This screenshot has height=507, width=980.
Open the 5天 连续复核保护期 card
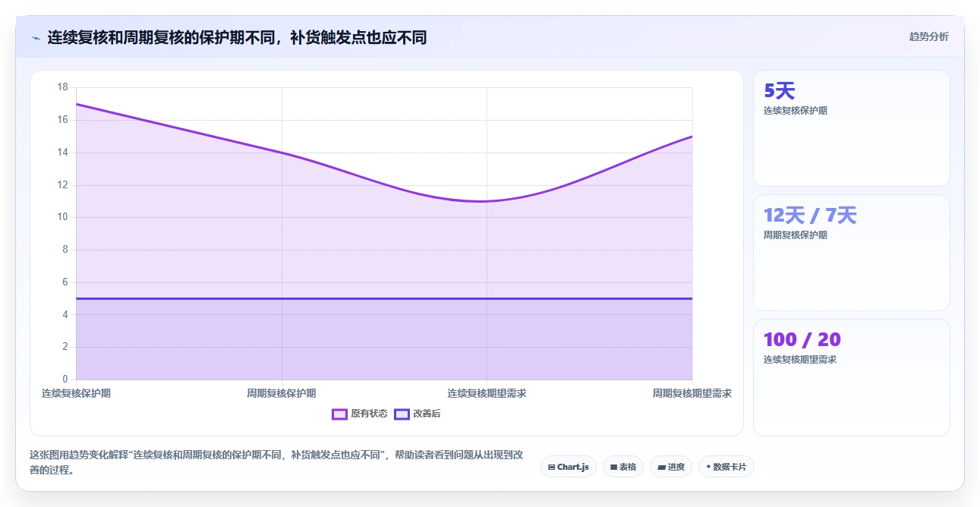(851, 128)
